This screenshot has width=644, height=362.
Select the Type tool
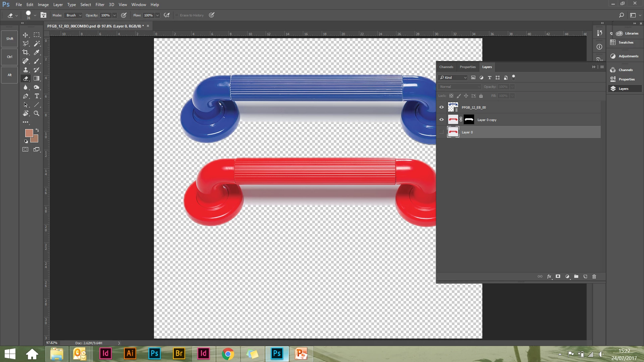pos(37,96)
